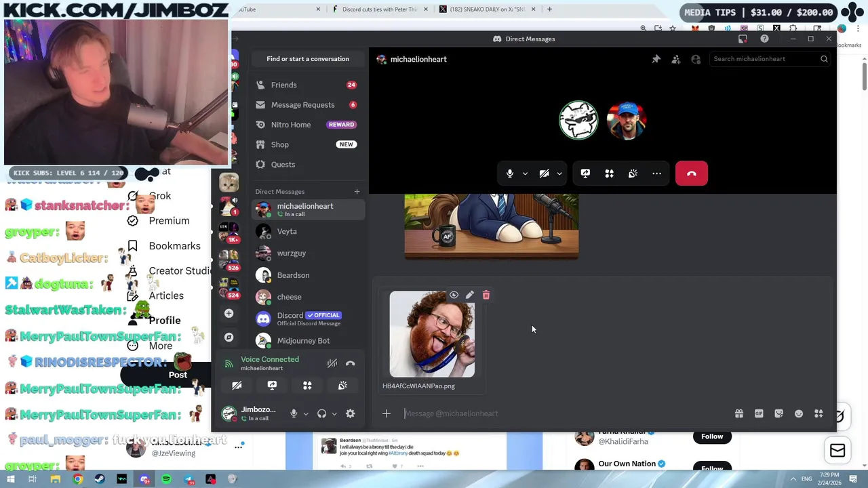The width and height of the screenshot is (868, 488).
Task: Open the Veyta direct message
Action: tap(308, 232)
